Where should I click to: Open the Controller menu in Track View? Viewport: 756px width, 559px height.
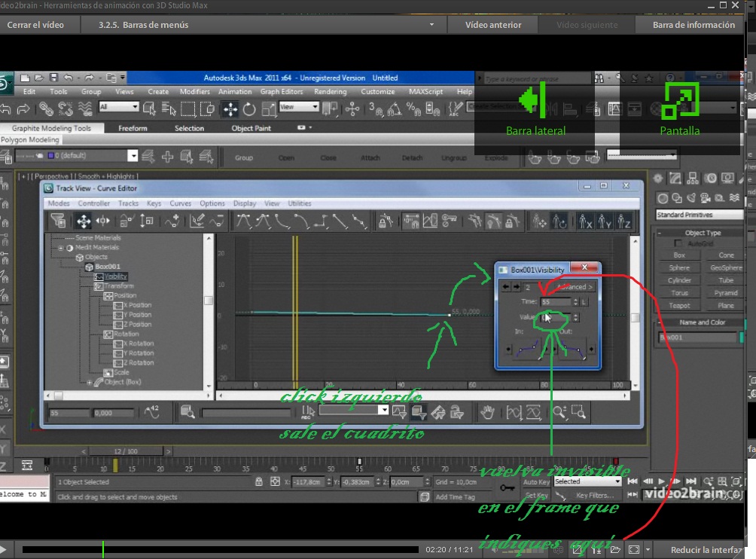pos(93,203)
